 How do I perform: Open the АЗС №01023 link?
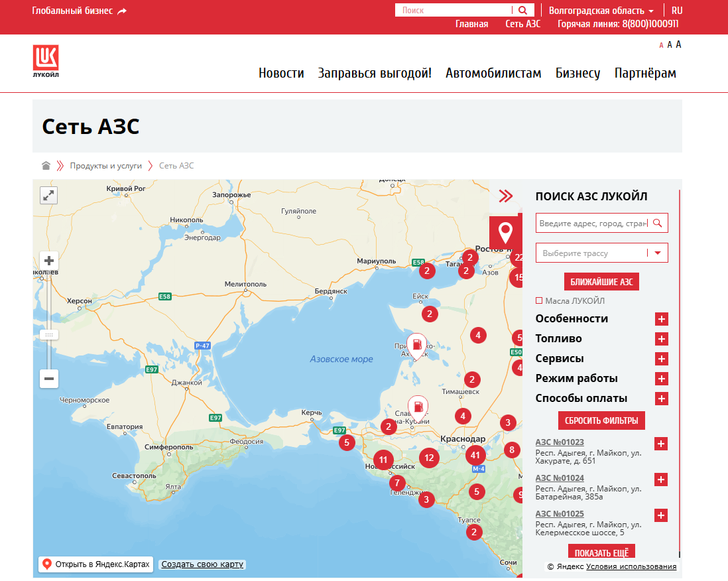coord(560,442)
